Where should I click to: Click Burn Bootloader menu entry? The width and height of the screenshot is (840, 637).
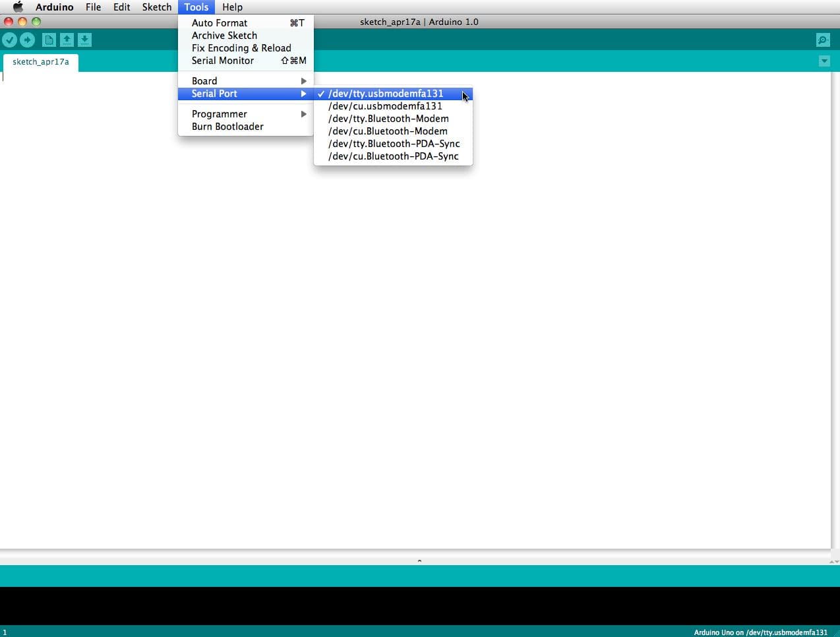pos(227,127)
